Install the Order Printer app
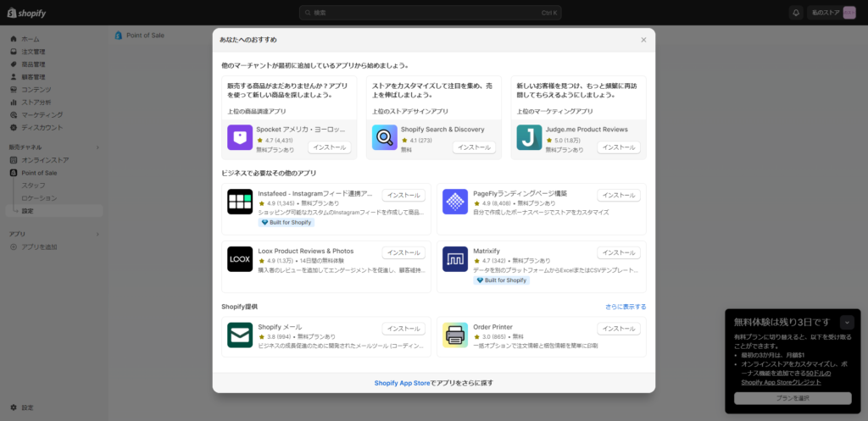Screen dimensions: 868x421 coord(618,329)
